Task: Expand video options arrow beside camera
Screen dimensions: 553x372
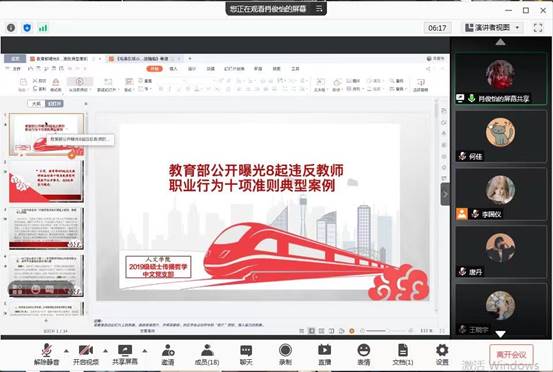Action: [x=105, y=350]
